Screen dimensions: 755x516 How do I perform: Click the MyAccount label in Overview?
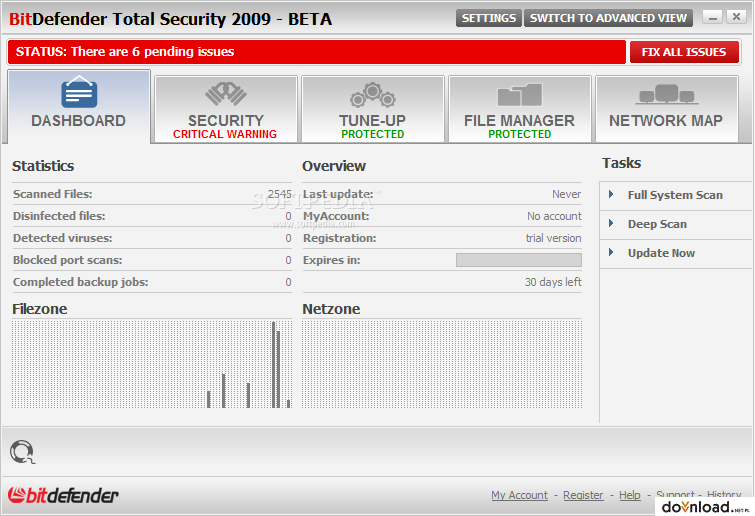coord(336,216)
